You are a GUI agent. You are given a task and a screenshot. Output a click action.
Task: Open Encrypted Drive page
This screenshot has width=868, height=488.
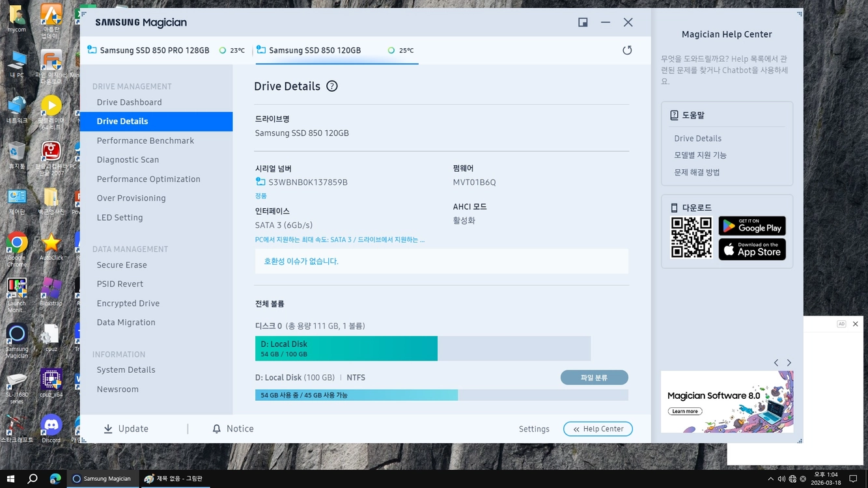coord(128,303)
